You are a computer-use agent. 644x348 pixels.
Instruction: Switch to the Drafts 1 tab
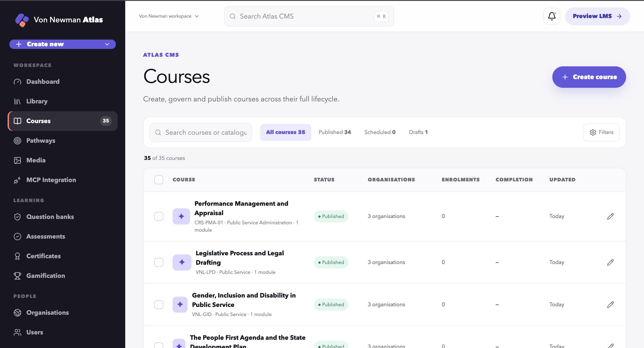tap(418, 132)
